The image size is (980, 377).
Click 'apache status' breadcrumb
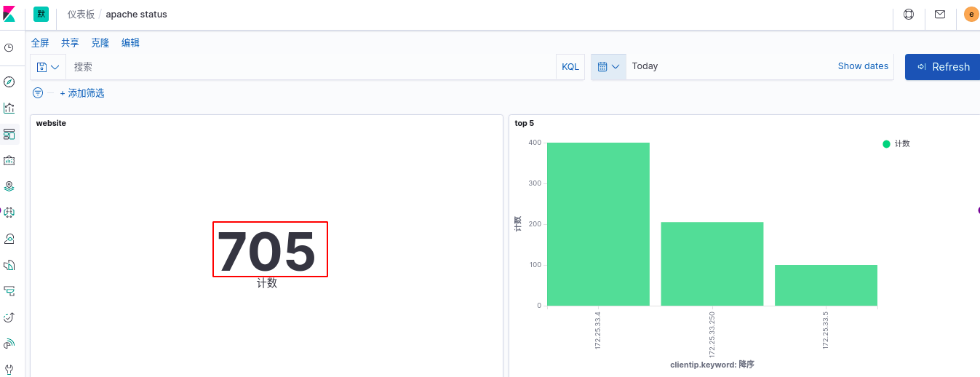pyautogui.click(x=137, y=15)
